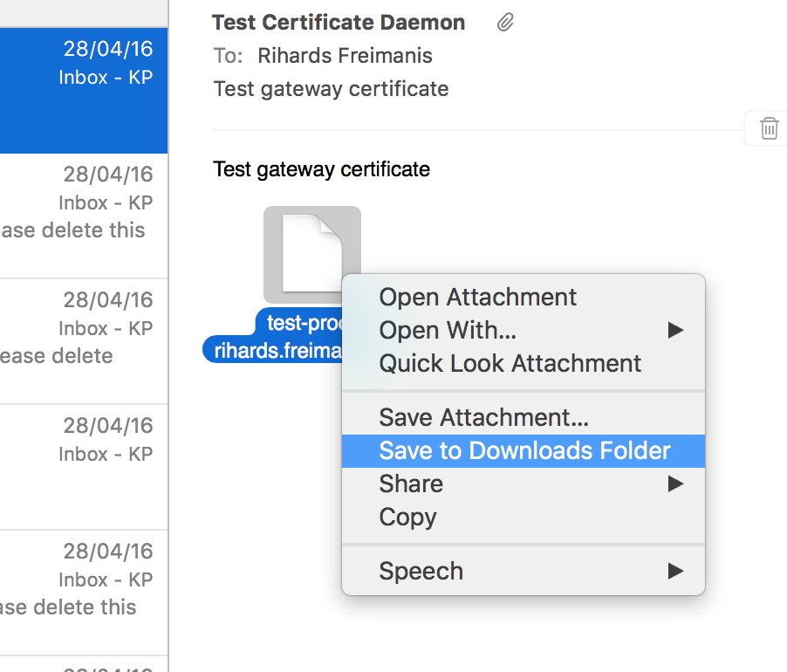
Task: Click the Speech menu item label
Action: (x=421, y=572)
